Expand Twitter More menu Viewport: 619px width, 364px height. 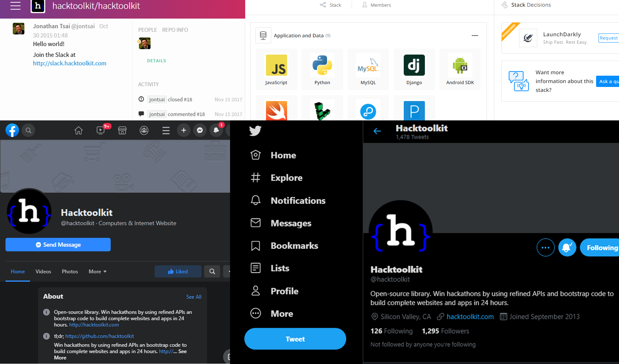(272, 314)
